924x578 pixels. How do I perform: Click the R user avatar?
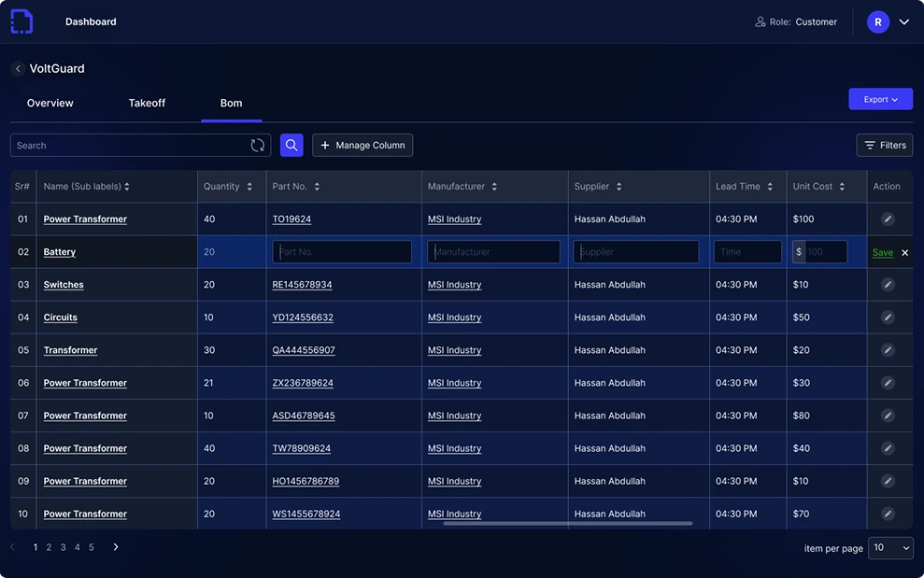tap(878, 21)
